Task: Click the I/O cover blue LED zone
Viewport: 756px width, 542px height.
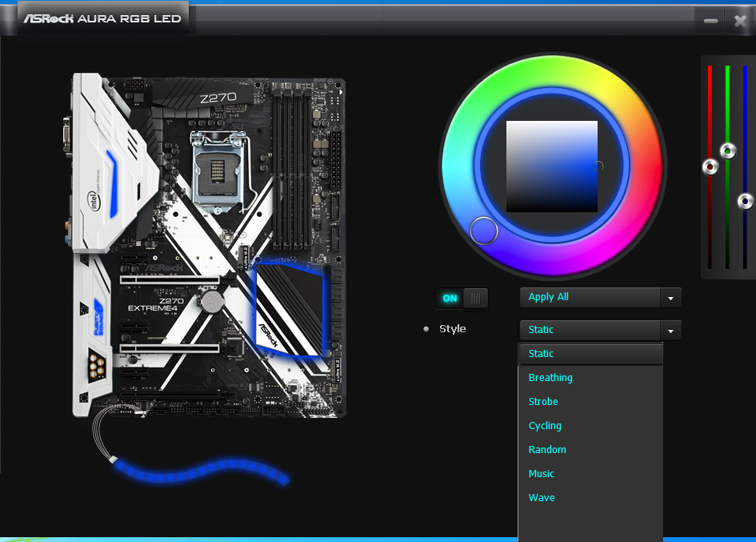Action: 112,183
